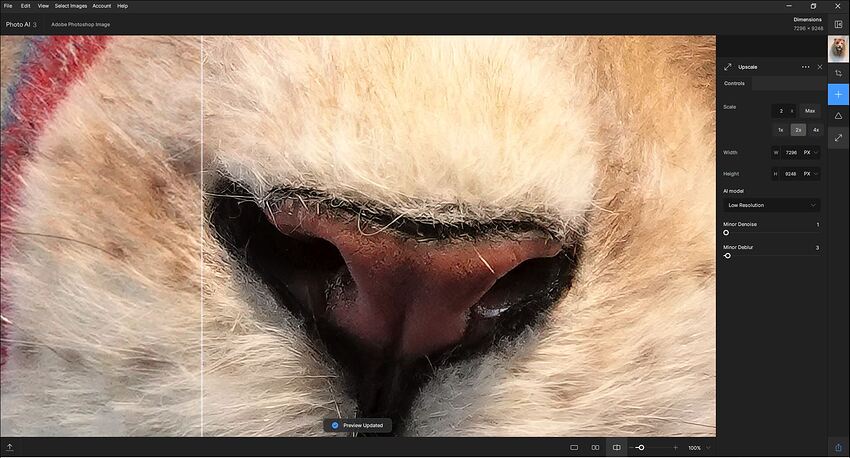Click the export icon at bottom right
Screen dimensions: 850x458
coord(838,447)
